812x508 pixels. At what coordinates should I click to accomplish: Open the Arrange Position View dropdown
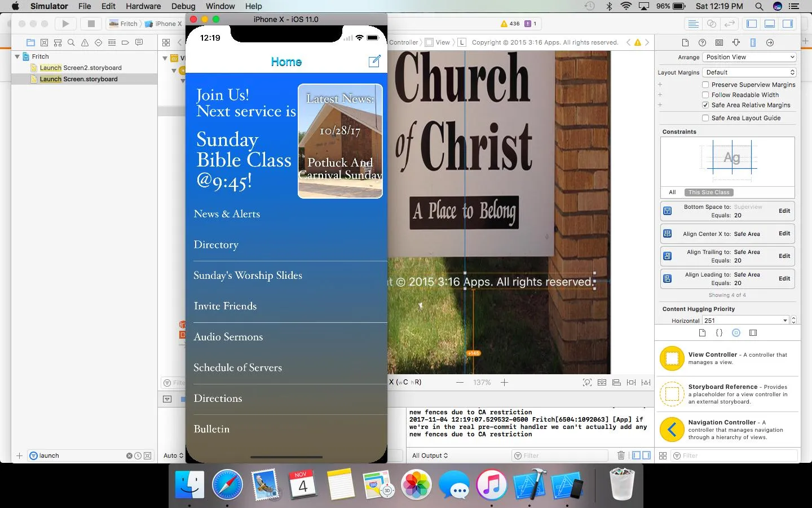[x=749, y=57]
